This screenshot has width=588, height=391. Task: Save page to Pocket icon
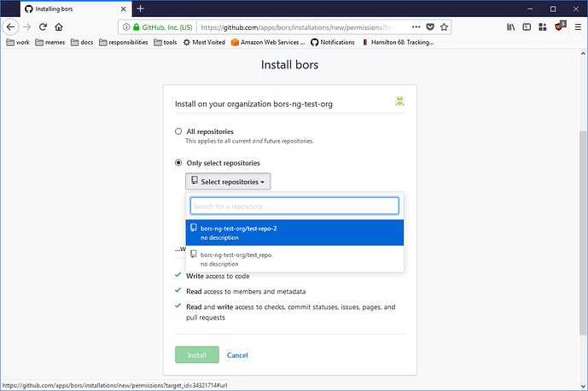[430, 27]
